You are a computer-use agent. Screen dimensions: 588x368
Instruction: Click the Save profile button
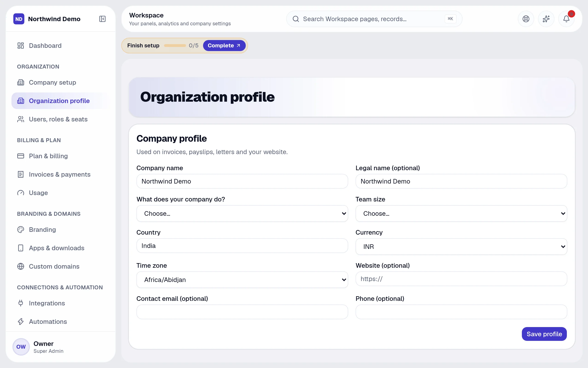coord(544,334)
